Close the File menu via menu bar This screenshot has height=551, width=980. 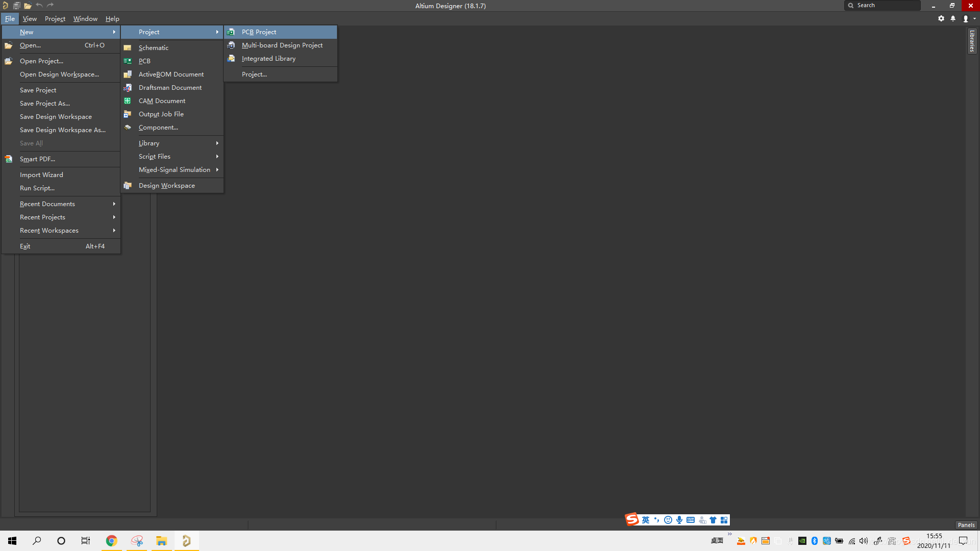click(x=10, y=19)
